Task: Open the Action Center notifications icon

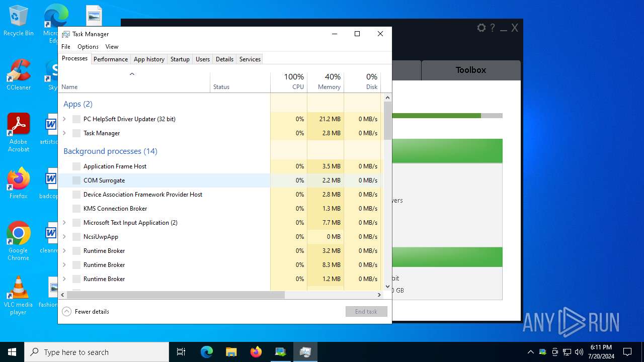Action: pyautogui.click(x=627, y=352)
